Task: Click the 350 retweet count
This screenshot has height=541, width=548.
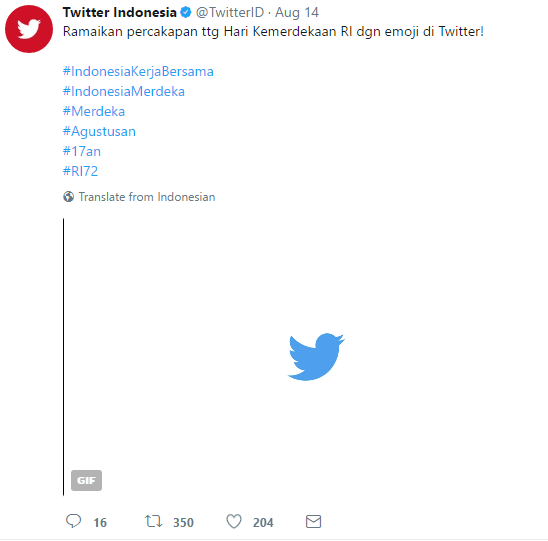Action: tap(183, 522)
